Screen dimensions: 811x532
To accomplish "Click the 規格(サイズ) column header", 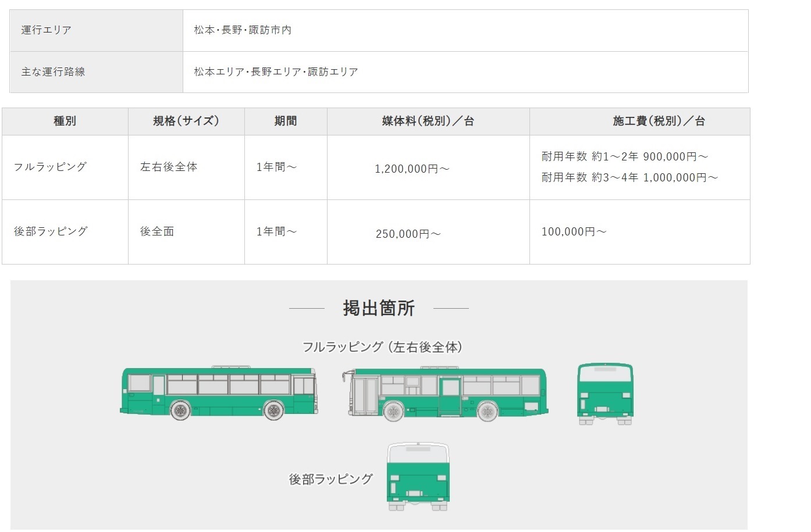I will (186, 121).
